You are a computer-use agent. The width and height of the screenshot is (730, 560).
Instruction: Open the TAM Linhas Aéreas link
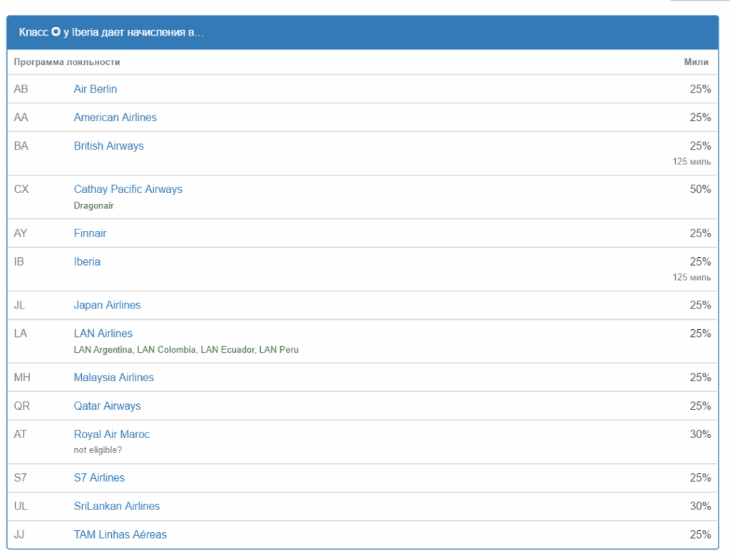[x=120, y=534]
